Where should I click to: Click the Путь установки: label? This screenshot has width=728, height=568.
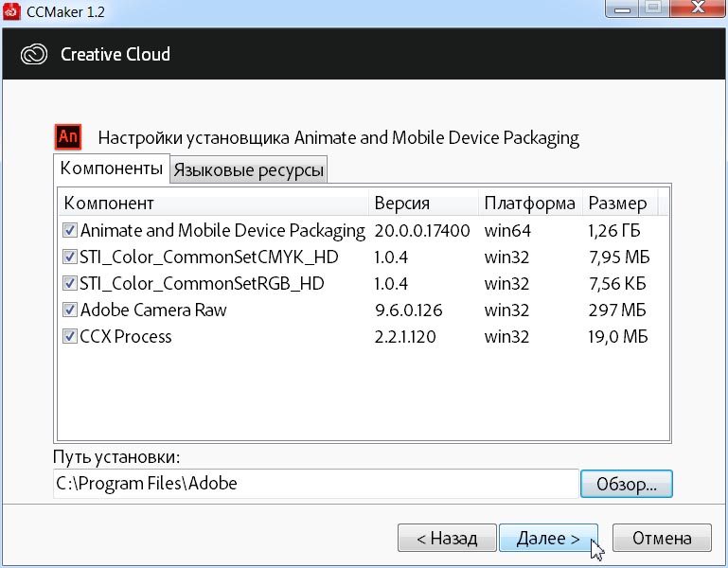click(x=116, y=457)
